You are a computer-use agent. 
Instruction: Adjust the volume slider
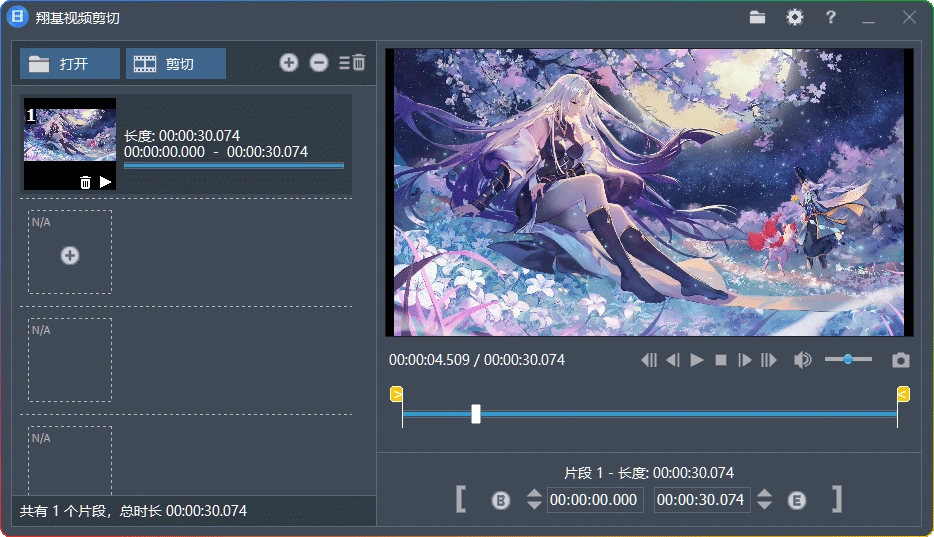coord(848,359)
